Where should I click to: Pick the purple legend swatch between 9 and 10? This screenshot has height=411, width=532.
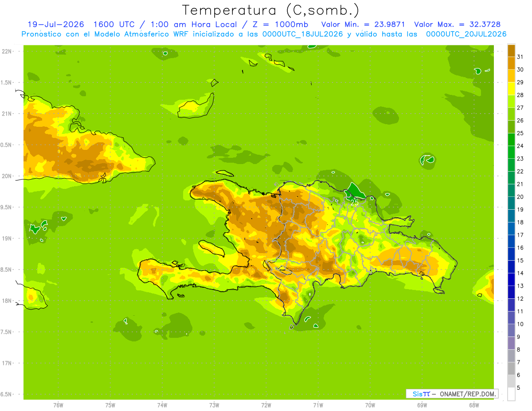point(511,330)
